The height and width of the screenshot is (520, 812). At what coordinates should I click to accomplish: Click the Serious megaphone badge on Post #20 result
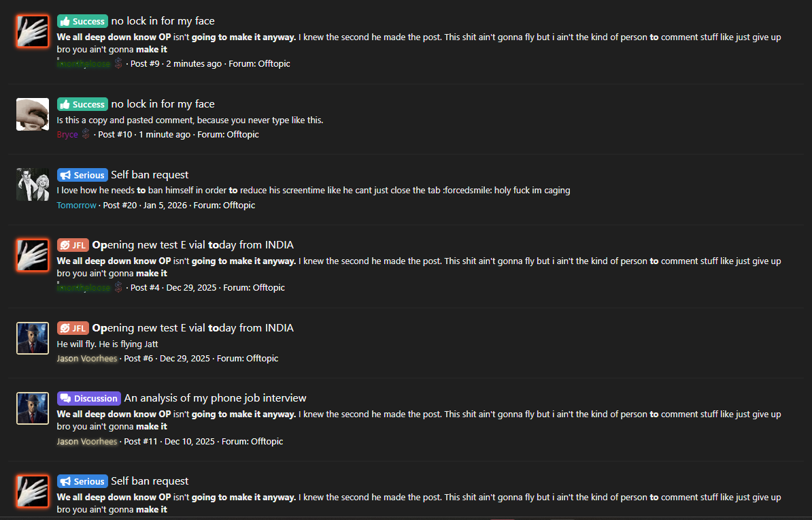[x=82, y=175]
